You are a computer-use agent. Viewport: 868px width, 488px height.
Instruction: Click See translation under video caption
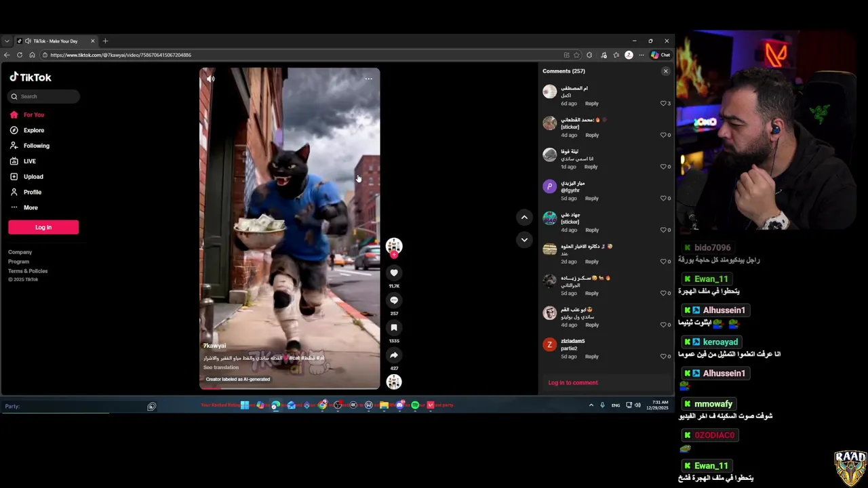coord(221,367)
